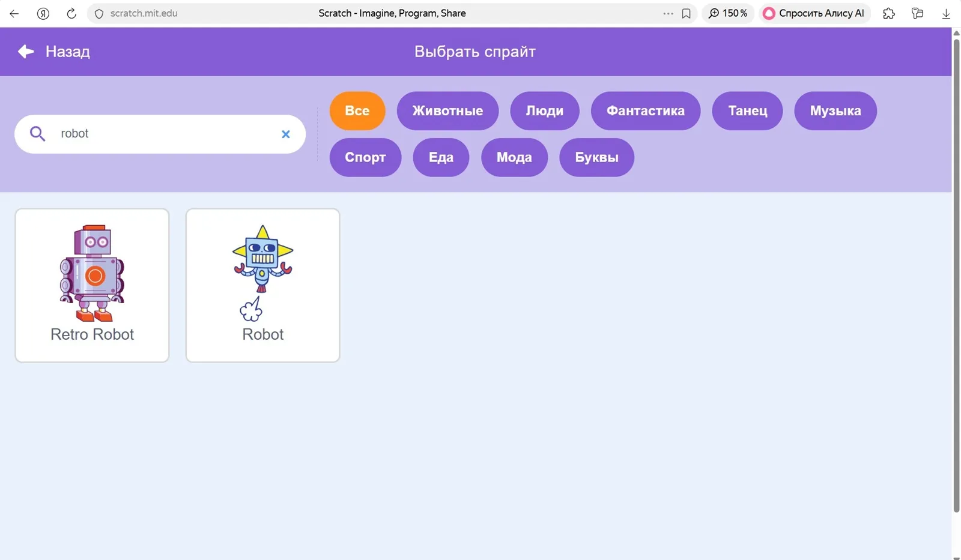The image size is (961, 560).
Task: Select the Все category filter
Action: [x=357, y=110]
